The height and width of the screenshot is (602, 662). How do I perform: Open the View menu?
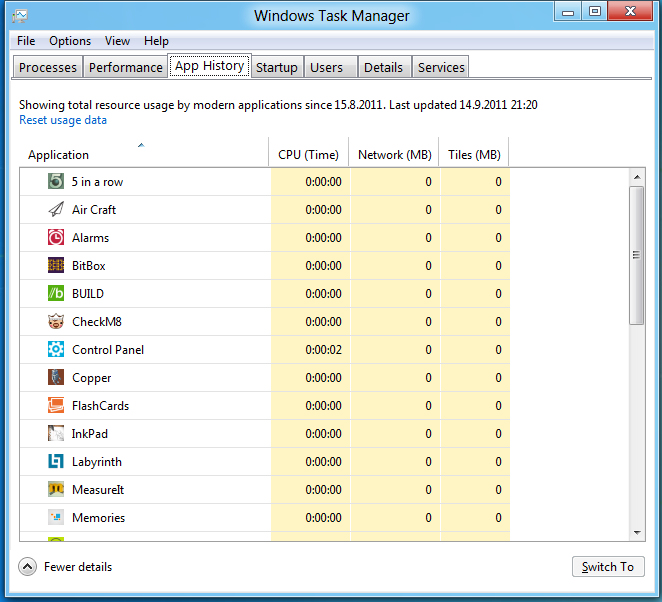[x=117, y=41]
